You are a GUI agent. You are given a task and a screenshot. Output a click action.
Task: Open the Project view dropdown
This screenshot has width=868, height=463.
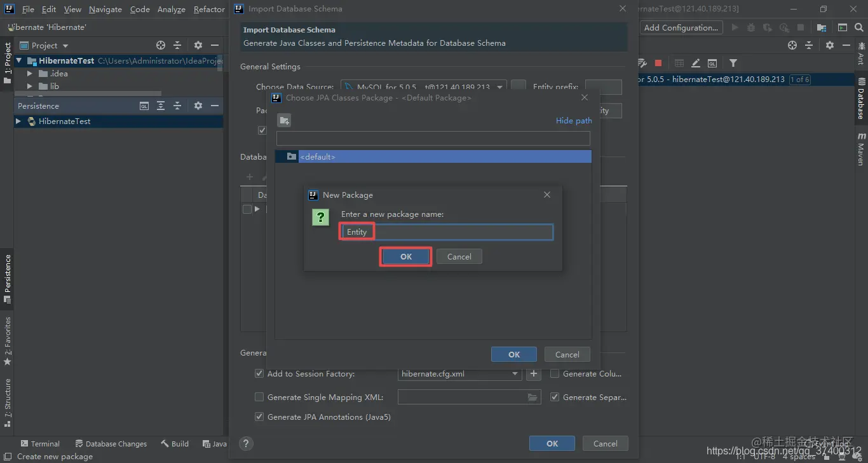pos(65,46)
